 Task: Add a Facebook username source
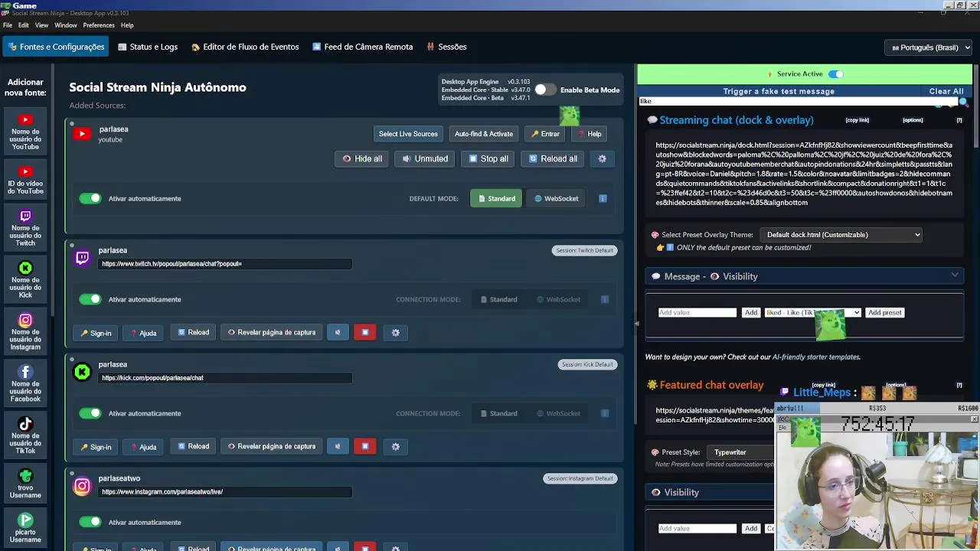click(25, 384)
